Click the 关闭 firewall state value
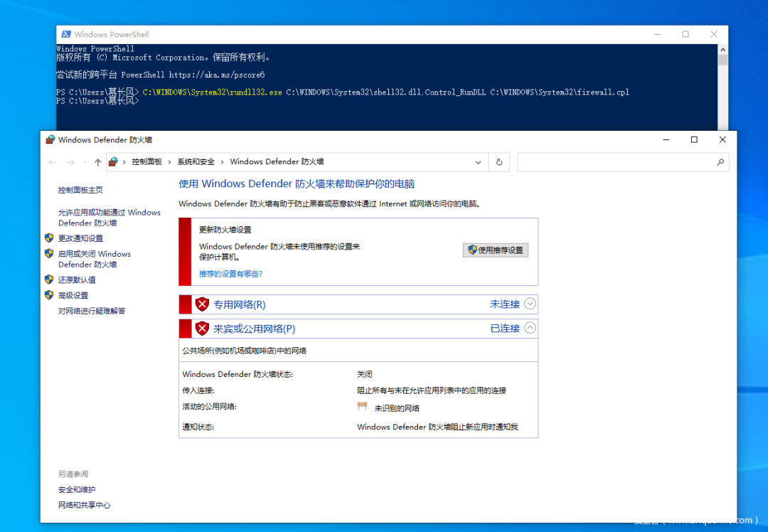Image resolution: width=768 pixels, height=532 pixels. [x=364, y=374]
